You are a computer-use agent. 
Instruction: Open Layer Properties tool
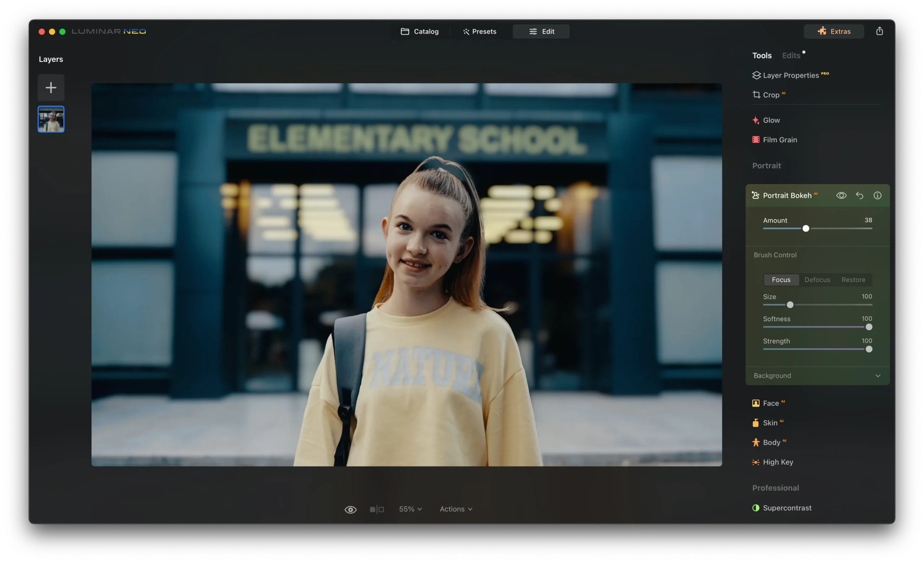tap(790, 75)
